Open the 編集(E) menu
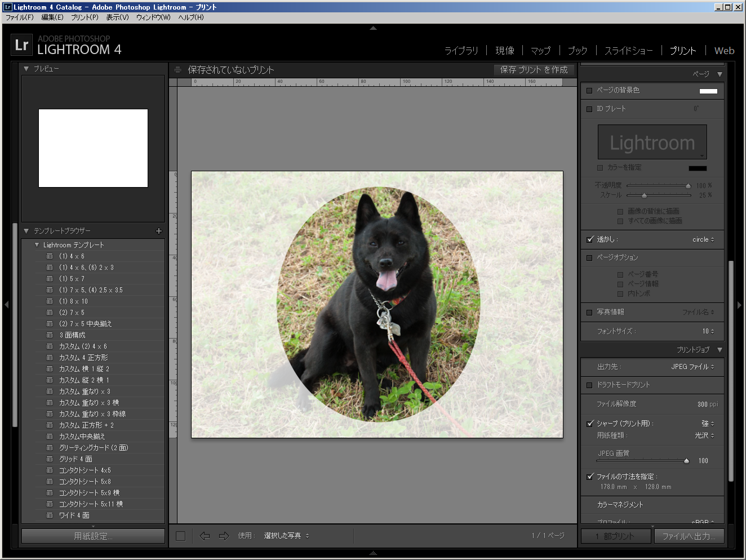Viewport: 746px width, 560px height. (52, 17)
